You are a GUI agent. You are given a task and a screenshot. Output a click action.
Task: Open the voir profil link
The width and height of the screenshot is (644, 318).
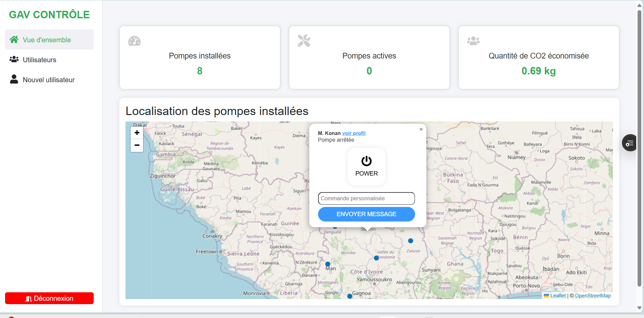point(354,133)
